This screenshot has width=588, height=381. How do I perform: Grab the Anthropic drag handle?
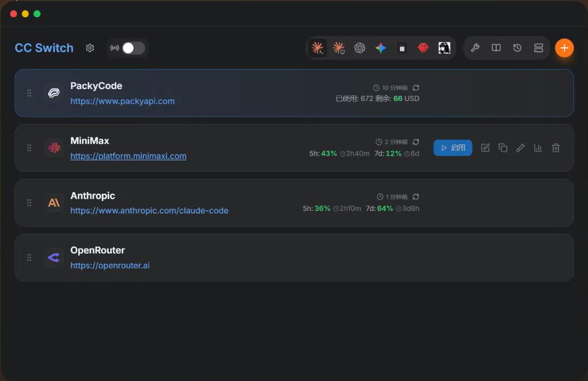click(29, 203)
